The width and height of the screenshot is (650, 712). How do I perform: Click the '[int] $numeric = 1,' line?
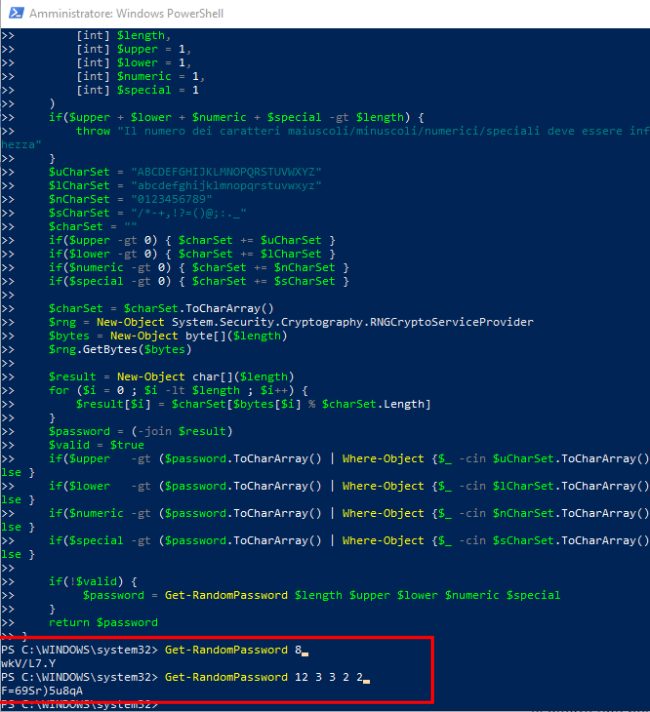coord(140,76)
